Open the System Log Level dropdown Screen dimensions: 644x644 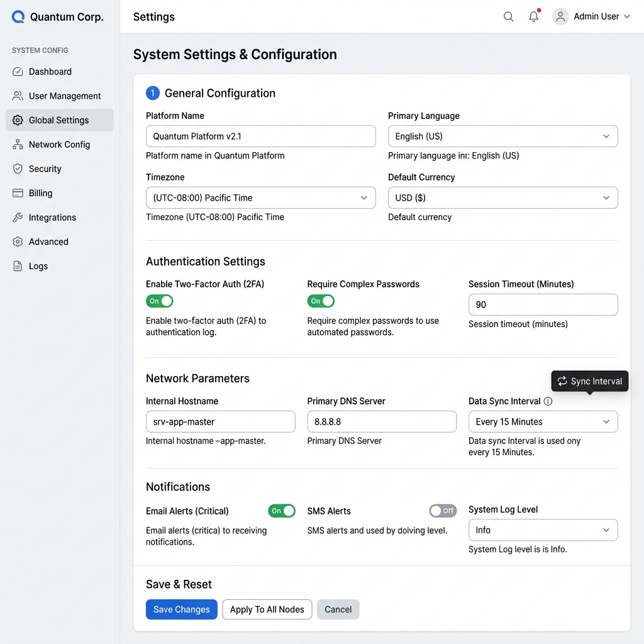coord(543,530)
